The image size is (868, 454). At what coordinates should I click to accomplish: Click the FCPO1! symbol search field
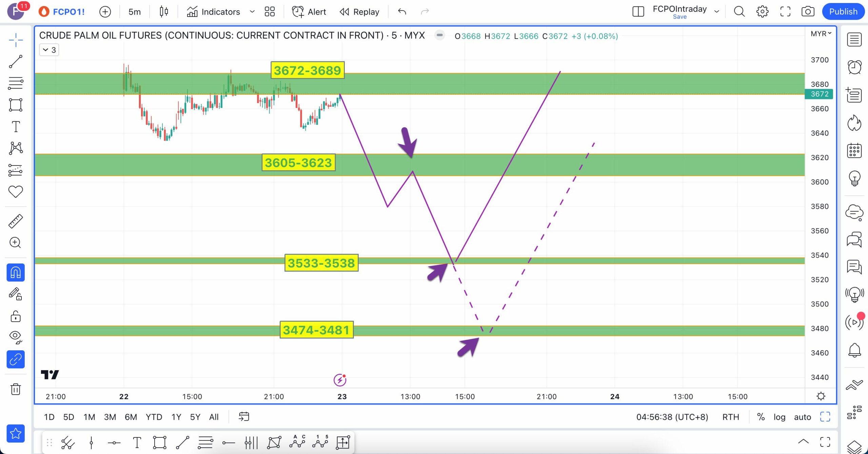(x=68, y=12)
